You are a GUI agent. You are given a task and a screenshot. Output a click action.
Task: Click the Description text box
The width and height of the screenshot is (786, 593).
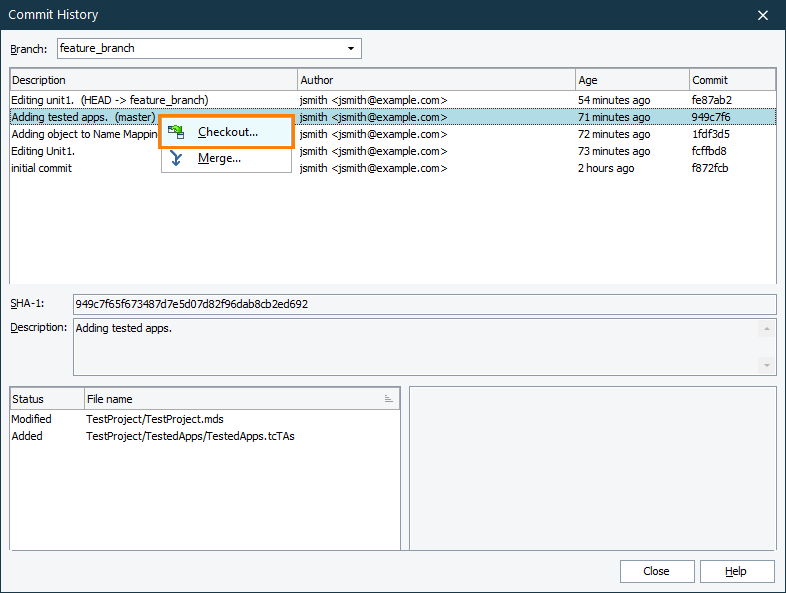point(415,346)
